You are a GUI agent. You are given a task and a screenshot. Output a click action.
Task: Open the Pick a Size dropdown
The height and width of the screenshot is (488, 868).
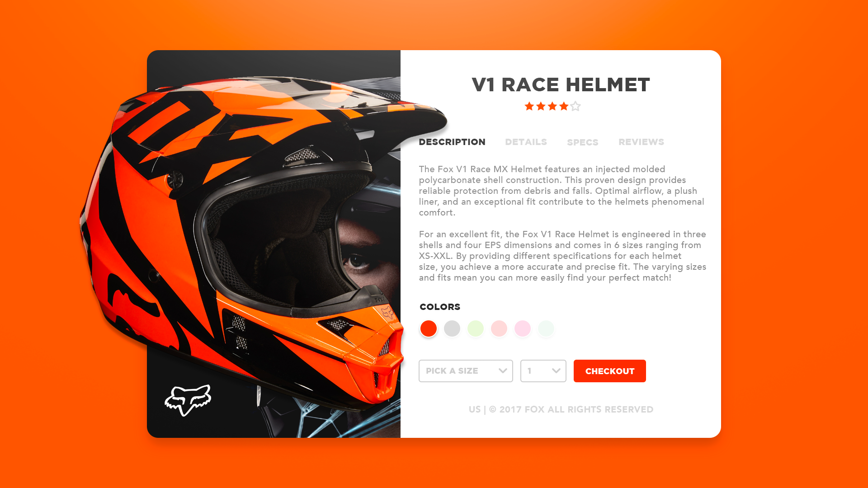466,371
